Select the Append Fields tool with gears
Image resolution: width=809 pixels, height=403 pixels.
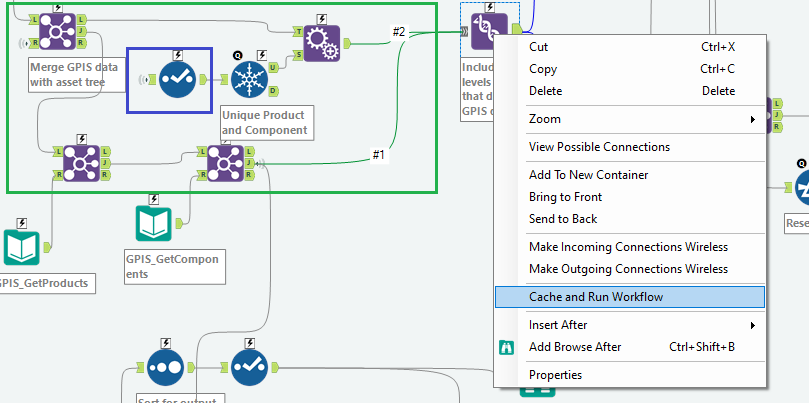321,43
